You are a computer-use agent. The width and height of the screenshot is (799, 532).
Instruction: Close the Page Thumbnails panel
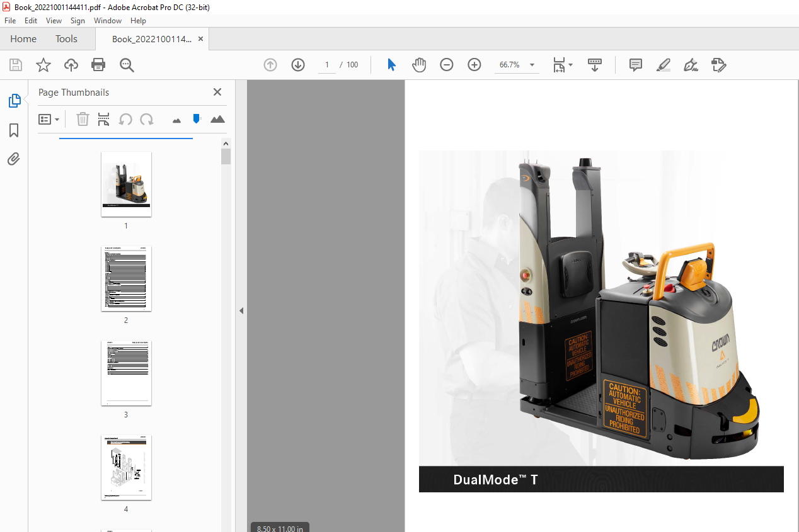[217, 92]
